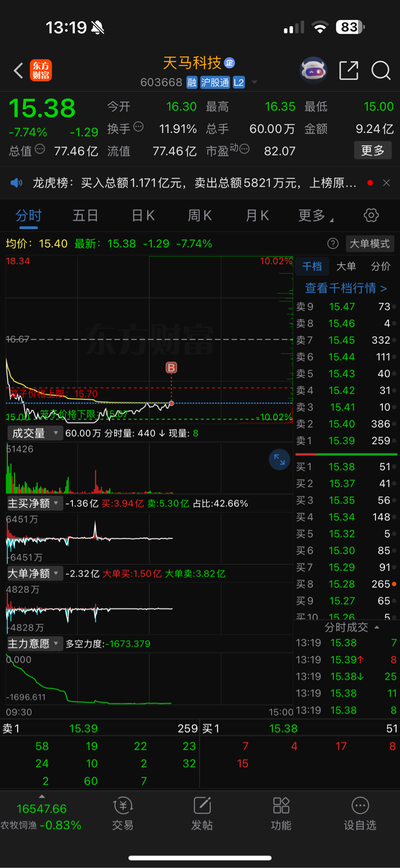This screenshot has width=400, height=868.
Task: Tap the expand chart fullscreen icon
Action: (x=279, y=459)
